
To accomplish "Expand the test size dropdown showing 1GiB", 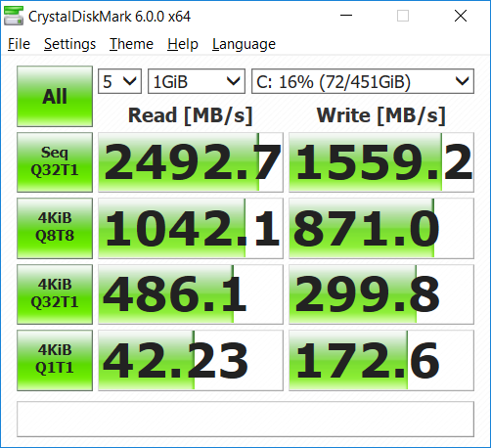I will tap(197, 81).
